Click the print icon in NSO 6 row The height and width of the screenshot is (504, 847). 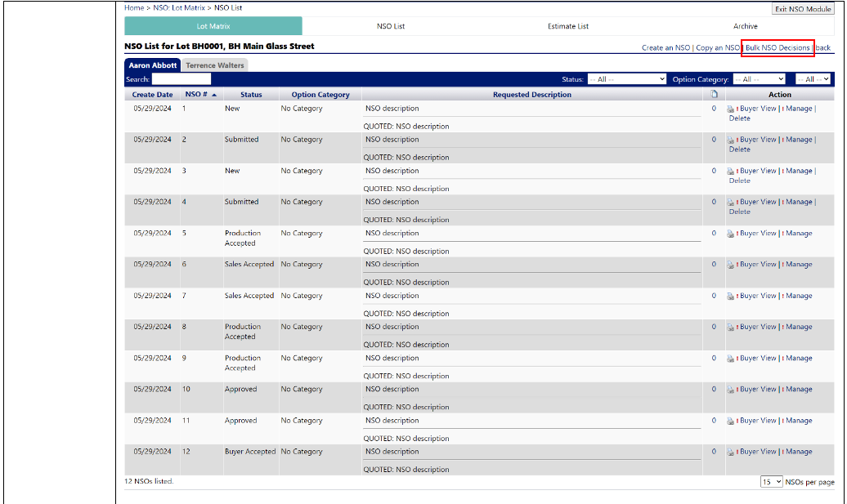pyautogui.click(x=730, y=265)
